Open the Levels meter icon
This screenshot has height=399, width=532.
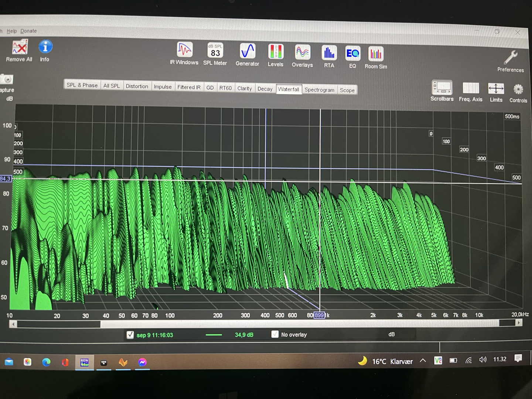tap(275, 52)
